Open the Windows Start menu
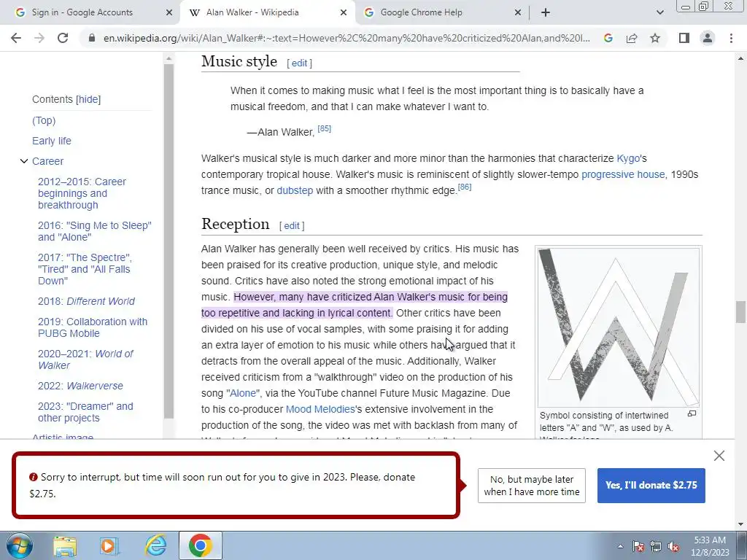This screenshot has width=747, height=560. 20,545
